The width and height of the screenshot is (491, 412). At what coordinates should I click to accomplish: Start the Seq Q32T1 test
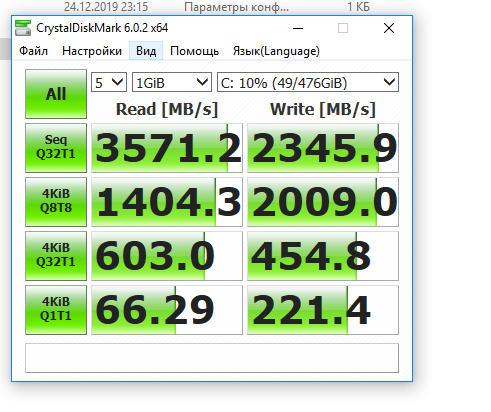click(x=56, y=148)
